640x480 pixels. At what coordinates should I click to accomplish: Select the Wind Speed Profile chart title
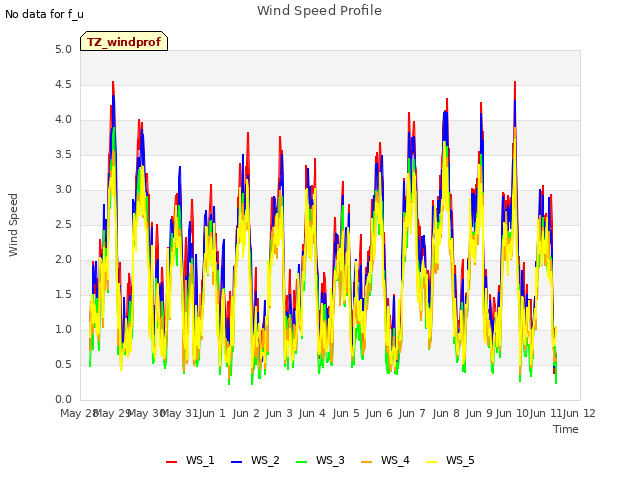pos(319,11)
